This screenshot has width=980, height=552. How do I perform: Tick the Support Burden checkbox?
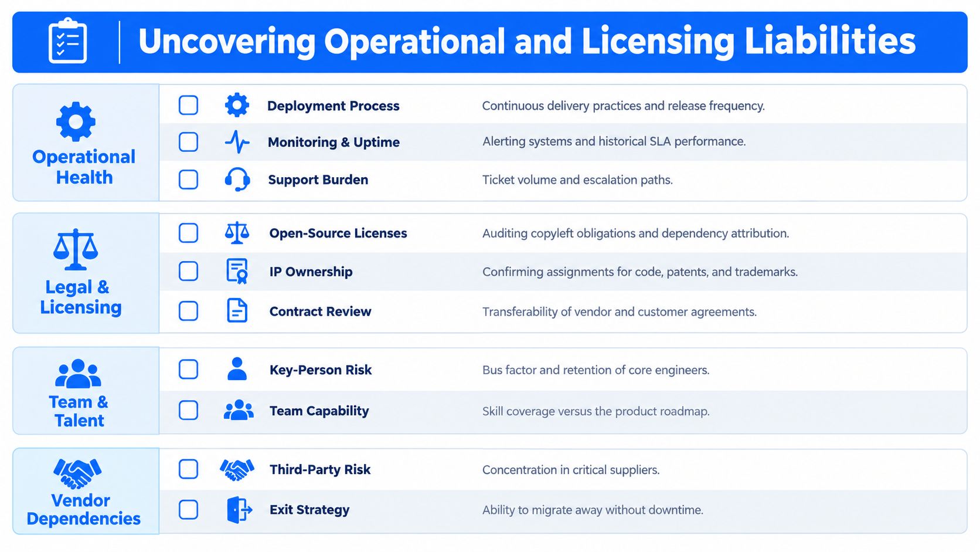click(x=188, y=180)
